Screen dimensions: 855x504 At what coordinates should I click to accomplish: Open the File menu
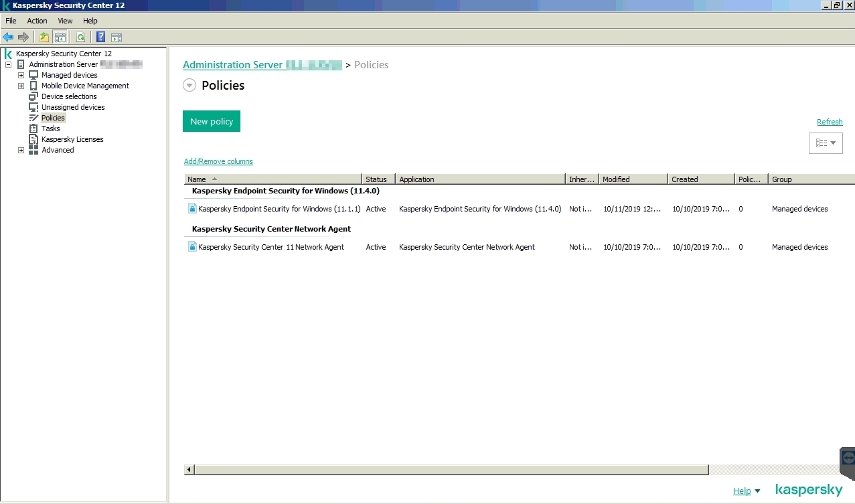[11, 21]
